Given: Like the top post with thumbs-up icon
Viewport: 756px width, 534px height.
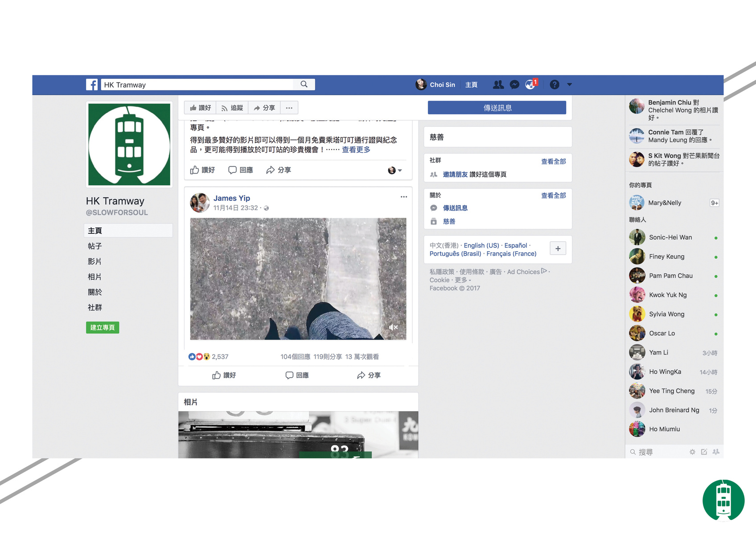Looking at the screenshot, I should pos(202,170).
